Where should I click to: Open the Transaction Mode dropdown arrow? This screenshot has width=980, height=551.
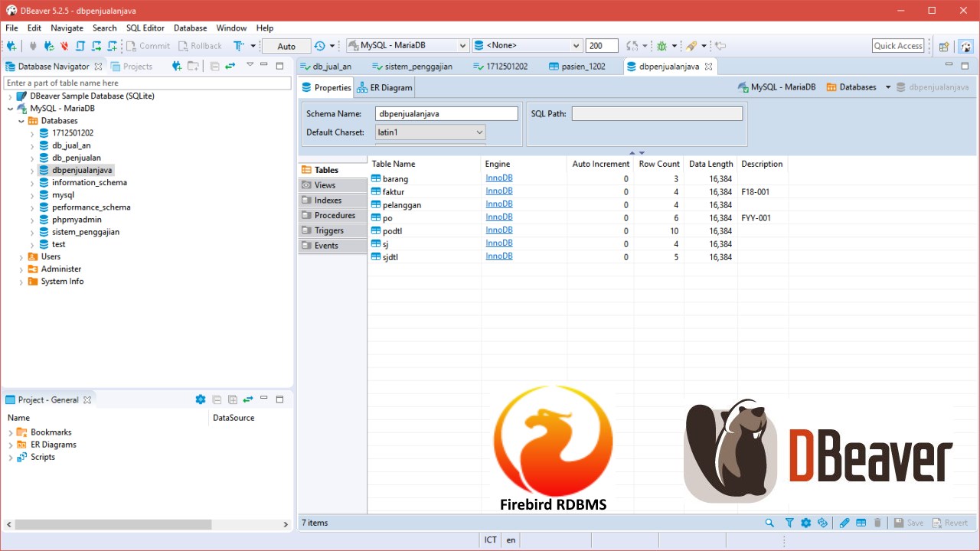click(x=253, y=46)
